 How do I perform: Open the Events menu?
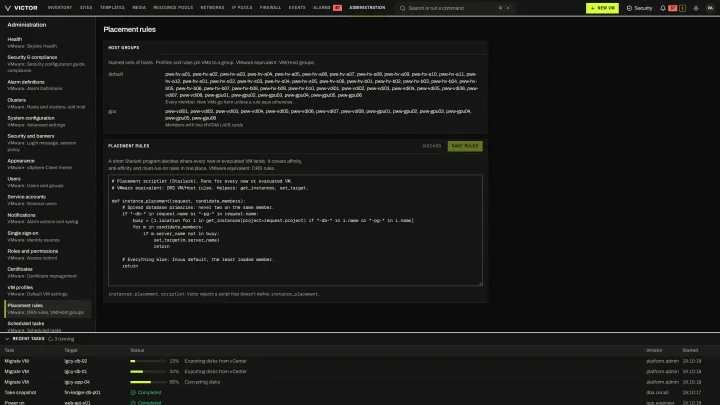[297, 8]
